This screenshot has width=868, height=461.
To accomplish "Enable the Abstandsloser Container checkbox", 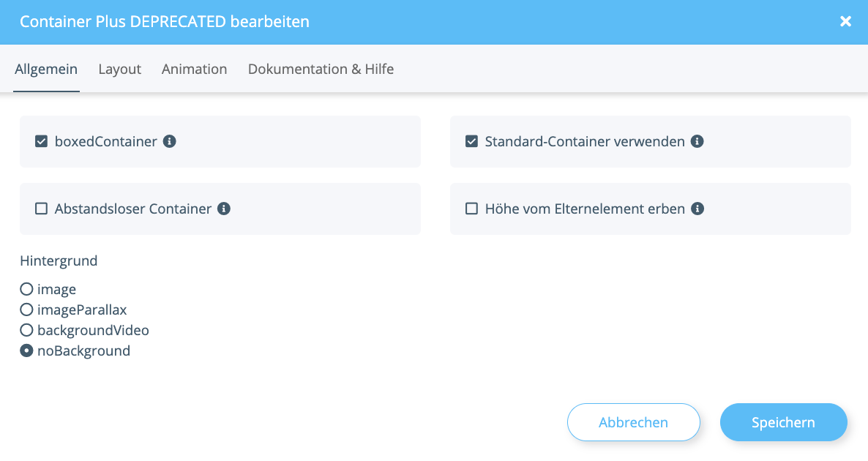I will pyautogui.click(x=41, y=209).
